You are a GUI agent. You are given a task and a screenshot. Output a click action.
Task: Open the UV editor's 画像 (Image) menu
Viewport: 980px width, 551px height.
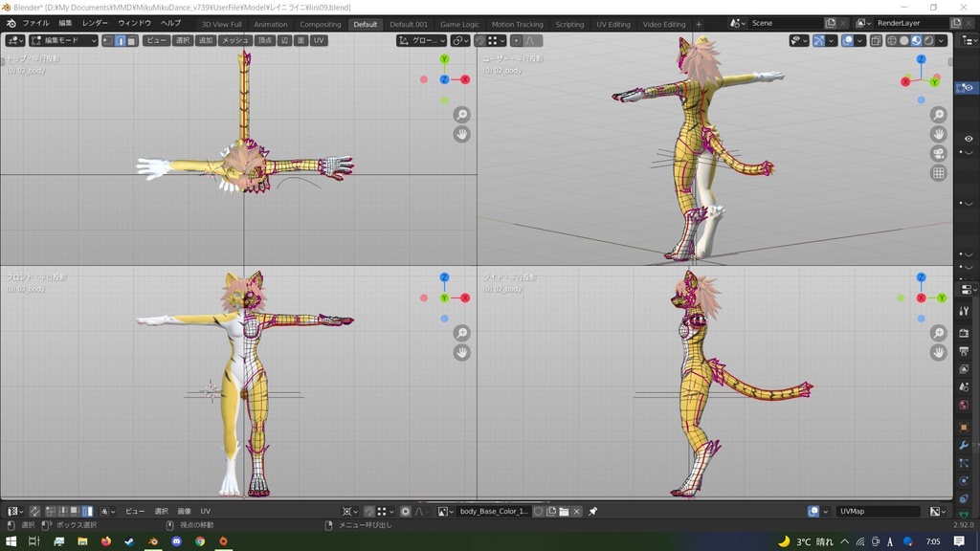point(184,511)
